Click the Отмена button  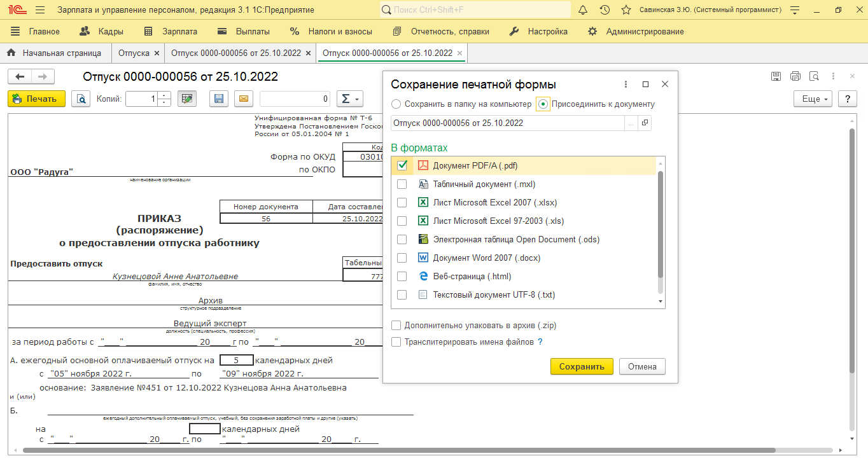pyautogui.click(x=642, y=366)
